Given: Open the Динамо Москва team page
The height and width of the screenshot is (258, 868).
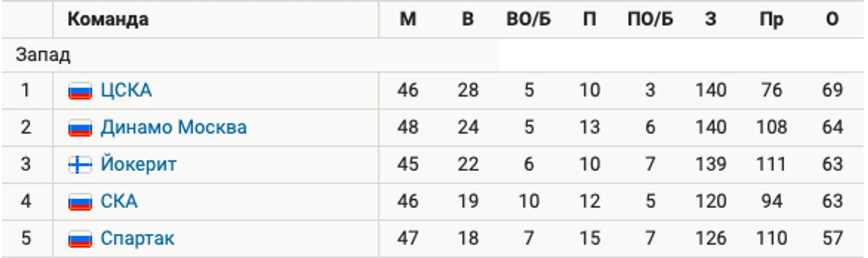Looking at the screenshot, I should click(174, 127).
